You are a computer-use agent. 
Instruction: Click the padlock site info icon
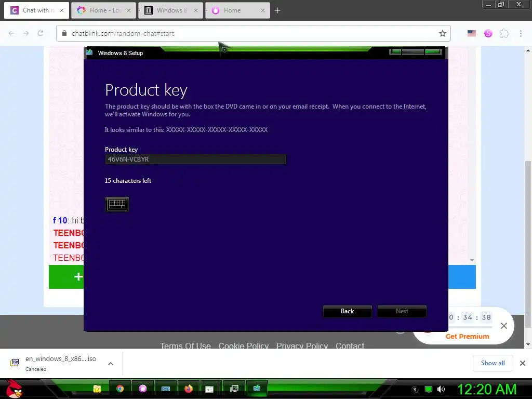point(64,33)
